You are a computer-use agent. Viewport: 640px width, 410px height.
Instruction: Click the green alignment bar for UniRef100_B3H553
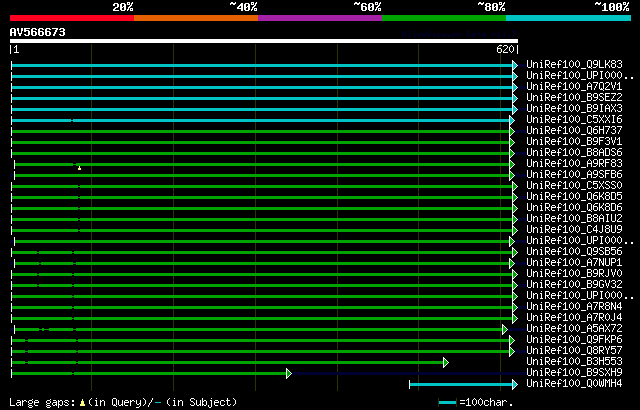click(228, 361)
